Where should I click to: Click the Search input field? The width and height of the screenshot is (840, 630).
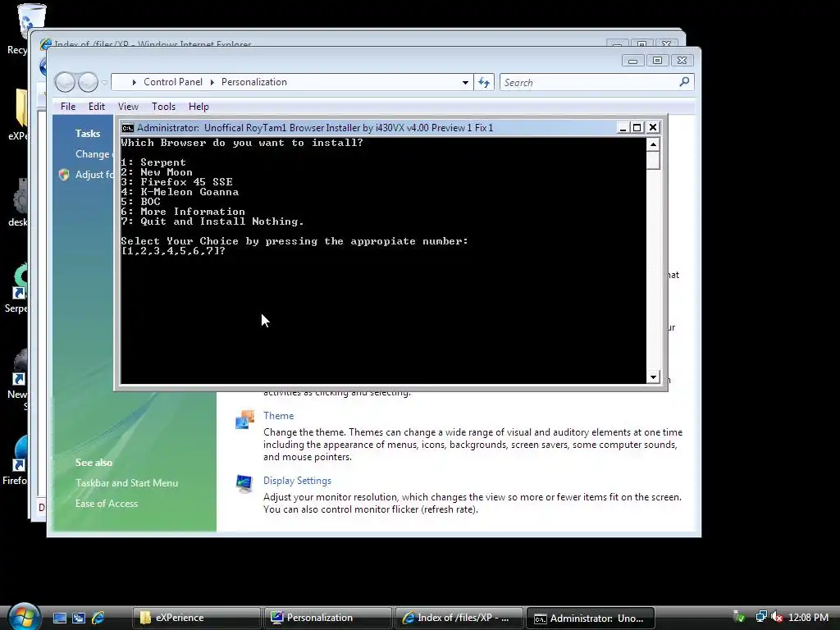(x=589, y=83)
